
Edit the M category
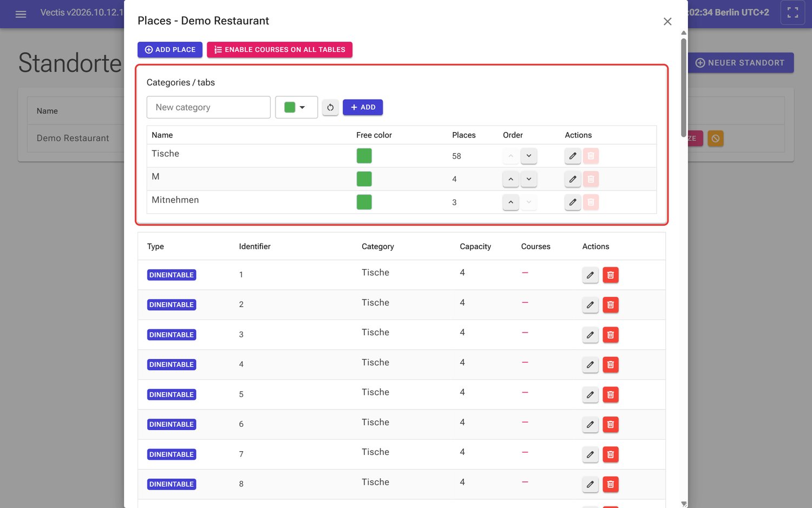[573, 179]
